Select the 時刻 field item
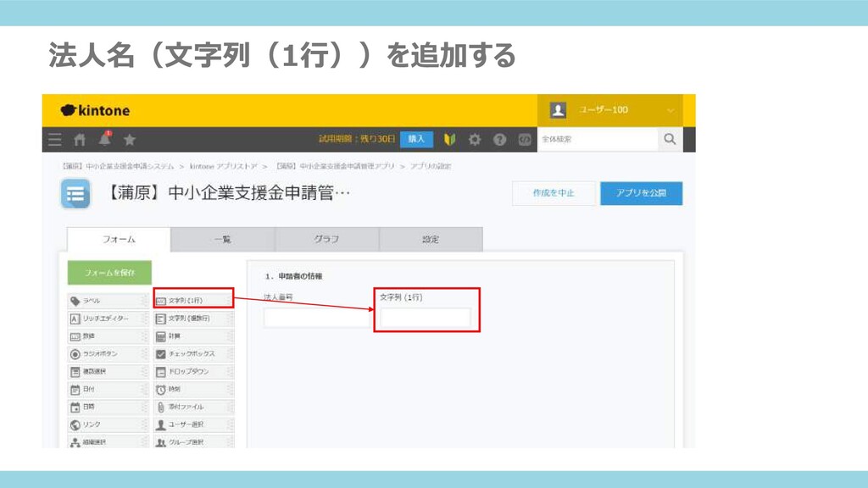Screen dimensions: 868x488 194,390
